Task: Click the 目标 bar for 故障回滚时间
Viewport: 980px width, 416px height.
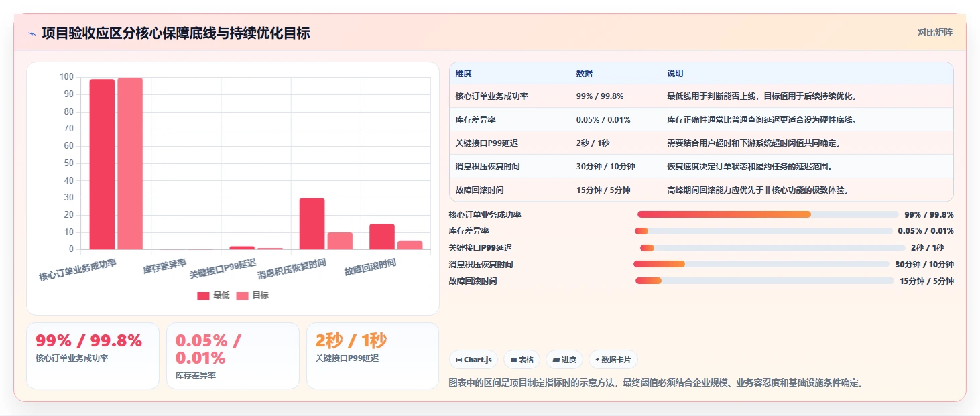Action: click(x=410, y=245)
